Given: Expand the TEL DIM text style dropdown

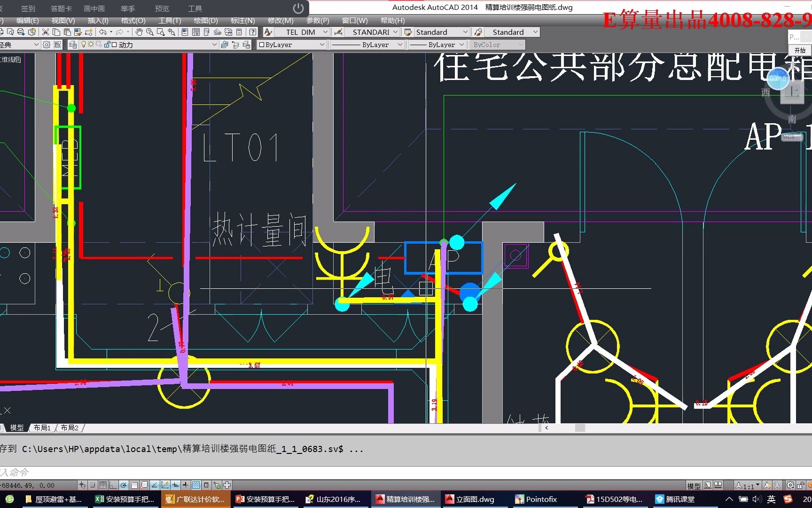Looking at the screenshot, I should [x=325, y=32].
